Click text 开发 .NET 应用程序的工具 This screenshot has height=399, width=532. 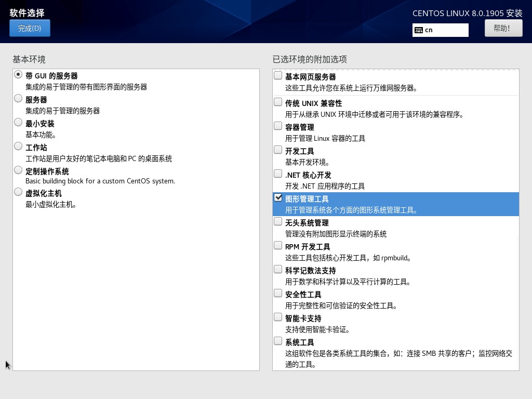point(325,187)
